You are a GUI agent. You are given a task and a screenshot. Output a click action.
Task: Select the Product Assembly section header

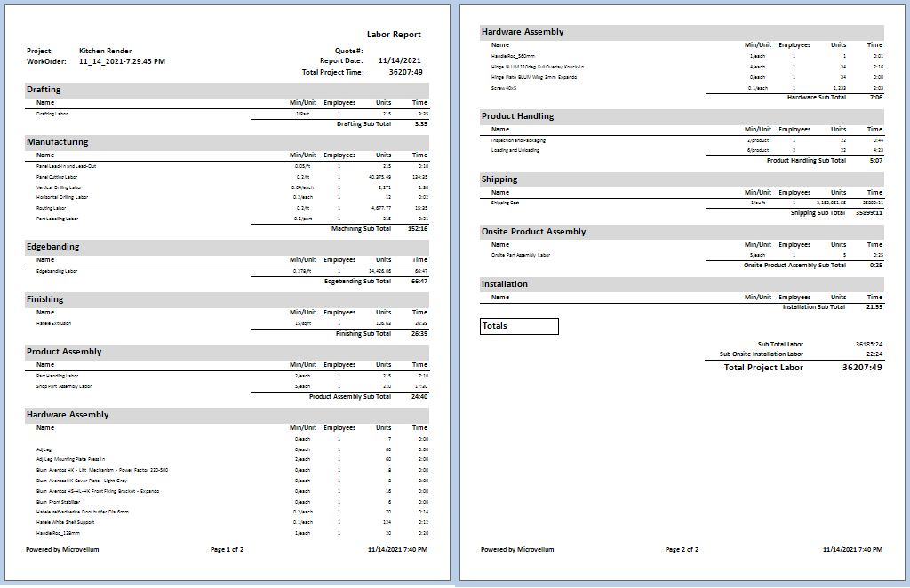[x=64, y=352]
